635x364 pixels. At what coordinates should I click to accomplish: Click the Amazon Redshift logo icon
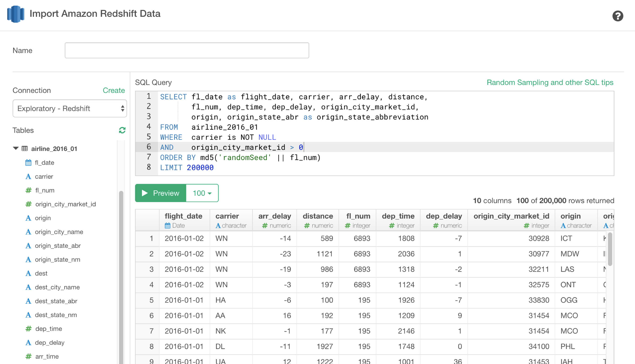pos(16,14)
